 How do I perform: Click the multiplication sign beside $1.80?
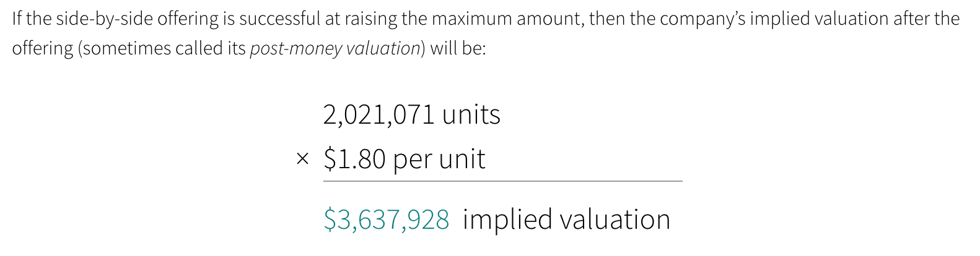(x=302, y=160)
